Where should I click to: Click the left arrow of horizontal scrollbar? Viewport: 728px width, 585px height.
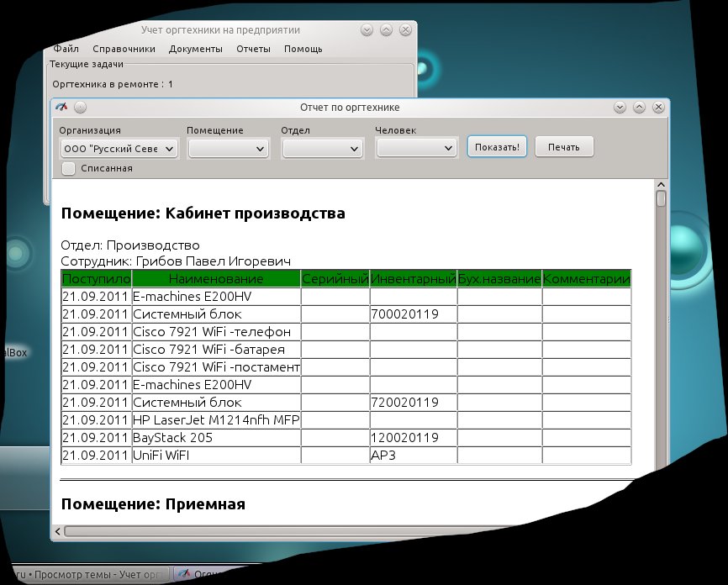tap(58, 531)
